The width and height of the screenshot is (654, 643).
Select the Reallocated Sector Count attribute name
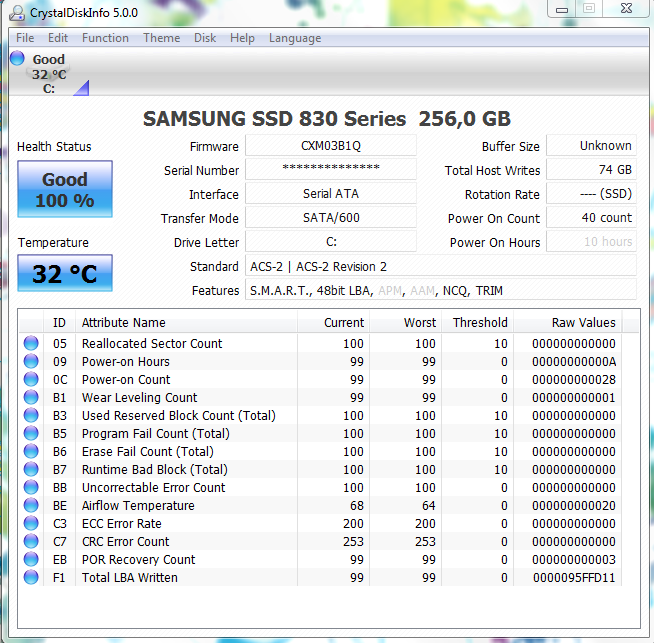(x=152, y=343)
